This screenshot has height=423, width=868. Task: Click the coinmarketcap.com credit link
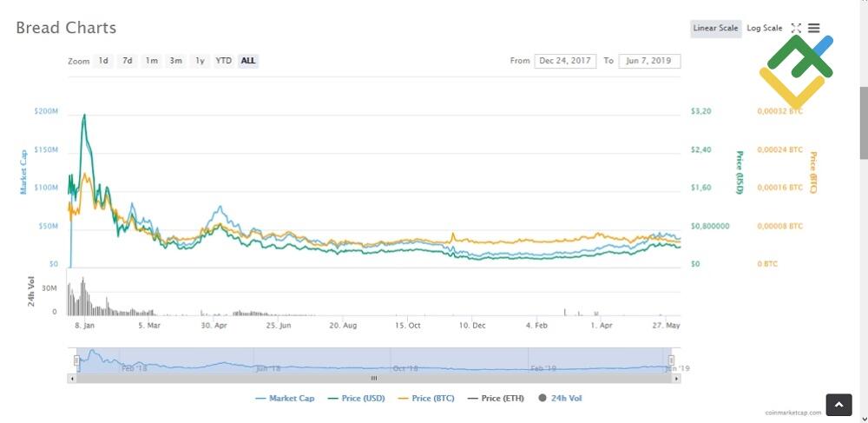coord(793,413)
